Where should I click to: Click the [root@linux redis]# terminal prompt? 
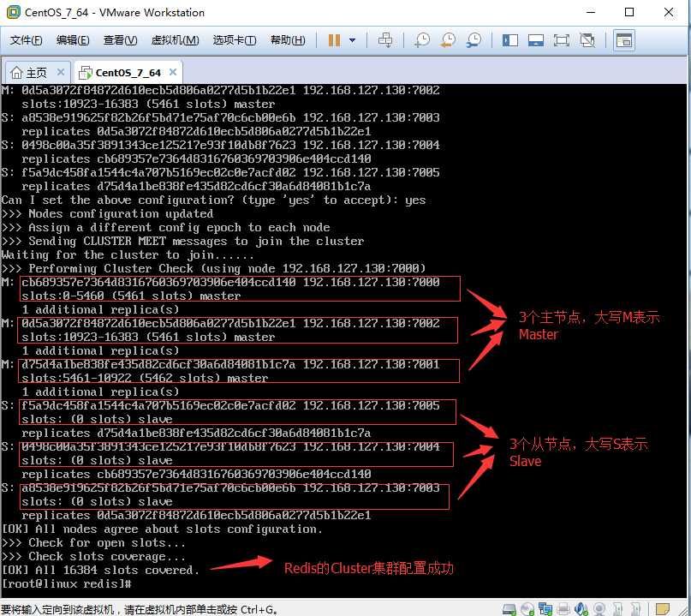(66, 583)
